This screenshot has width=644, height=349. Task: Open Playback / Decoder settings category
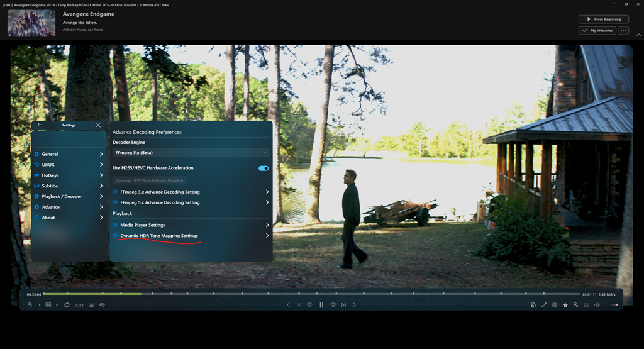pyautogui.click(x=69, y=197)
